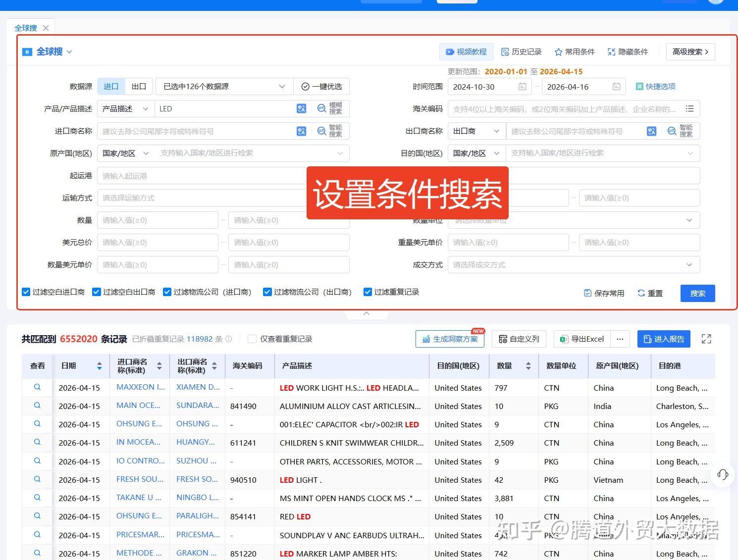Expand the 已选中126个数据源 dropdown

224,87
